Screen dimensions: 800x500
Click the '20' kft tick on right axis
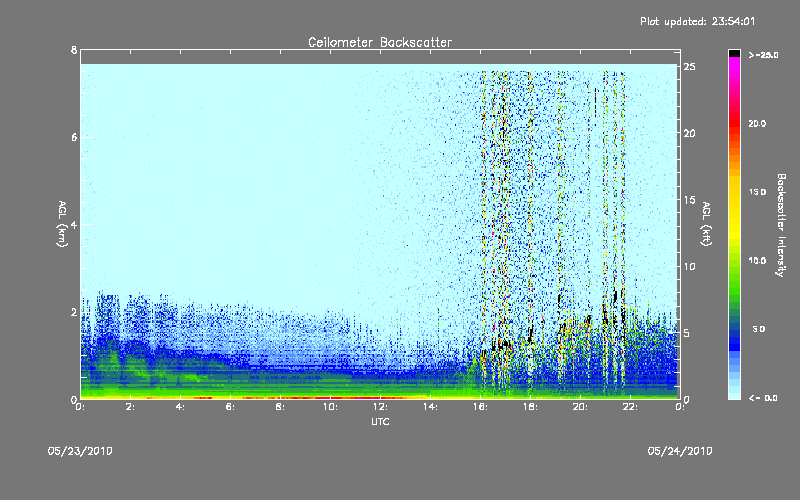pyautogui.click(x=689, y=133)
